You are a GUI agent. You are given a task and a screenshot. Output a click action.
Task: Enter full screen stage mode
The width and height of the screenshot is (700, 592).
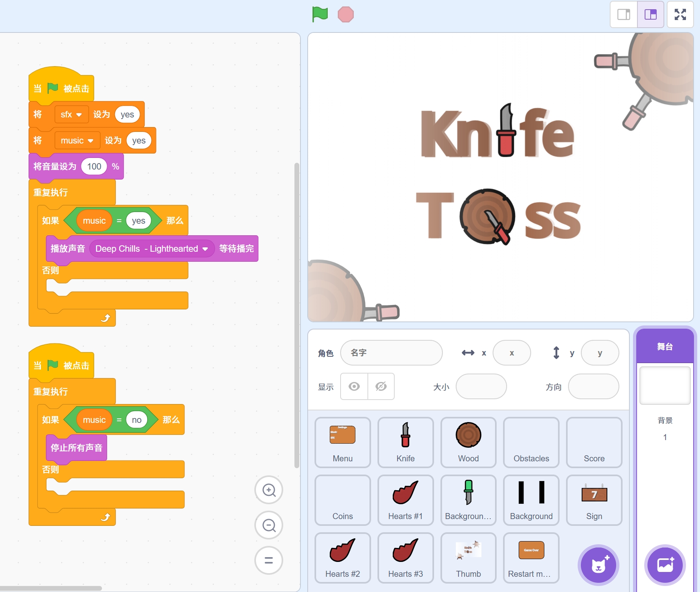coord(680,14)
